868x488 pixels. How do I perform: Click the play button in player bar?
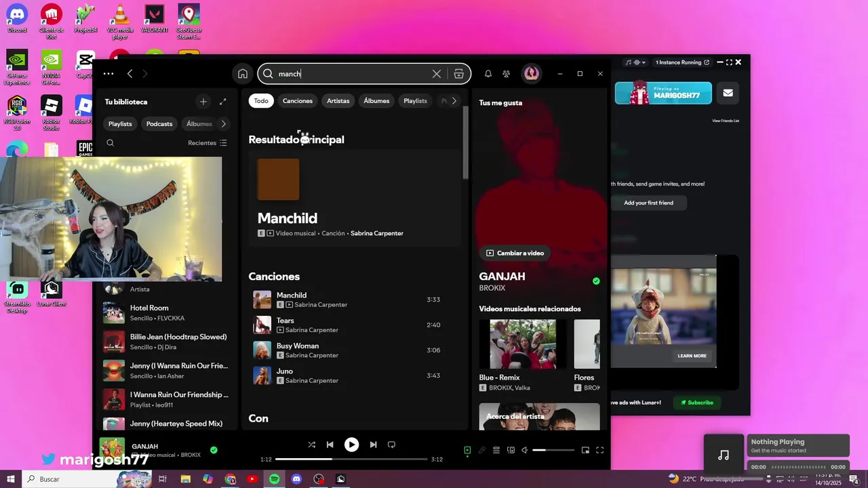click(x=351, y=445)
